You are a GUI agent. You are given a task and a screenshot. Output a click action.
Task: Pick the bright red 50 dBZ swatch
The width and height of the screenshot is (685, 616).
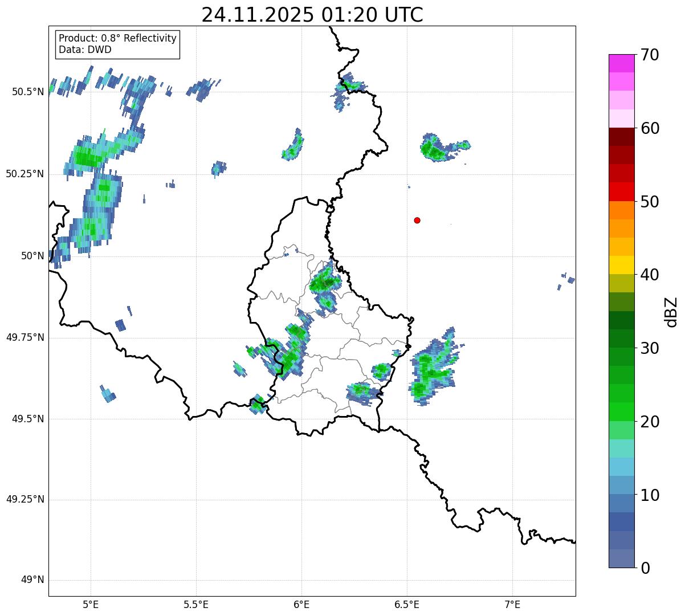click(622, 192)
